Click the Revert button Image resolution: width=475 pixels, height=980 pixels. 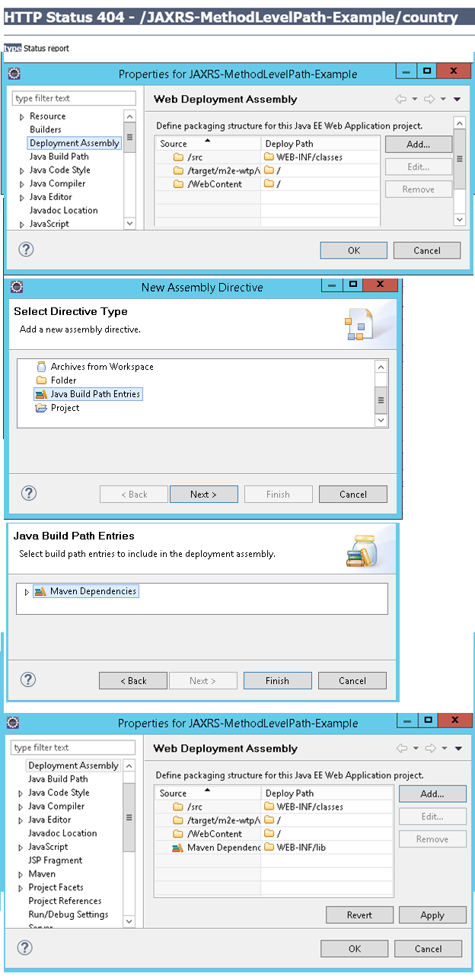coord(359,915)
